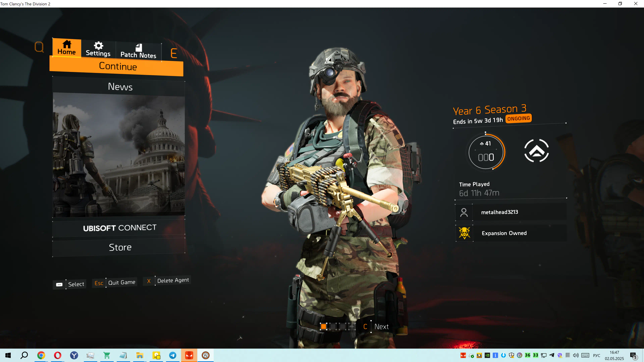Viewport: 644px width, 362px height.
Task: Select the second agent slot
Action: point(333,326)
